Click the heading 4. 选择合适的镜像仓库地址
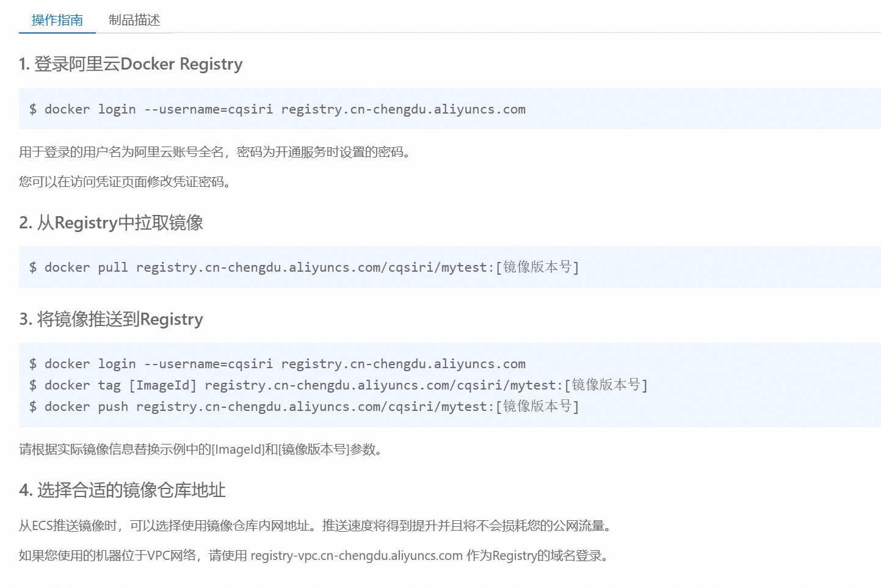The height and width of the screenshot is (588, 881). tap(122, 490)
